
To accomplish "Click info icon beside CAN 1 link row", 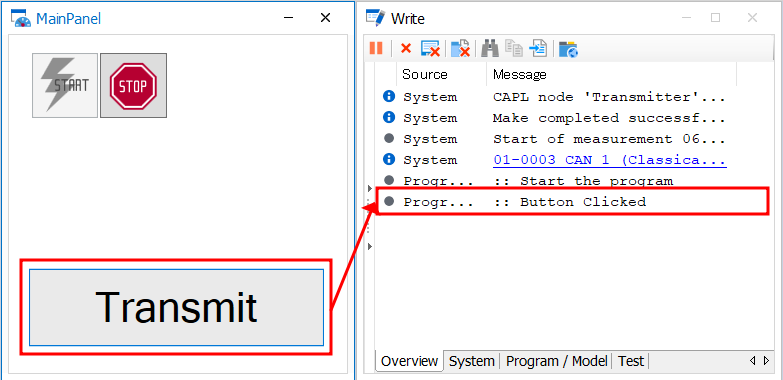I will tap(389, 159).
